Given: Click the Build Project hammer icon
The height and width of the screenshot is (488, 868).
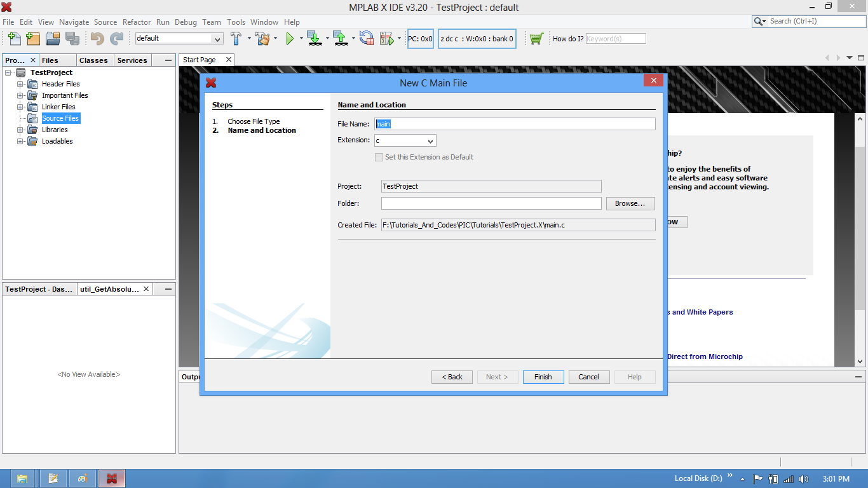Looking at the screenshot, I should click(x=236, y=39).
